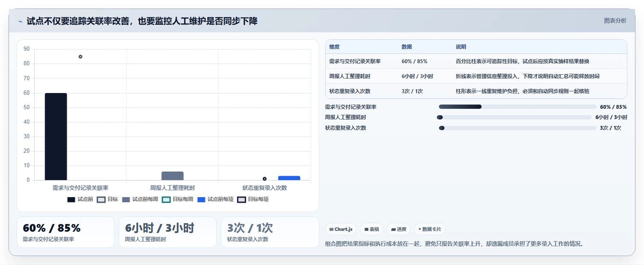Image resolution: width=644 pixels, height=265 pixels.
Task: Click the x-axis label 需求与交付记录关联率
Action: tap(80, 188)
